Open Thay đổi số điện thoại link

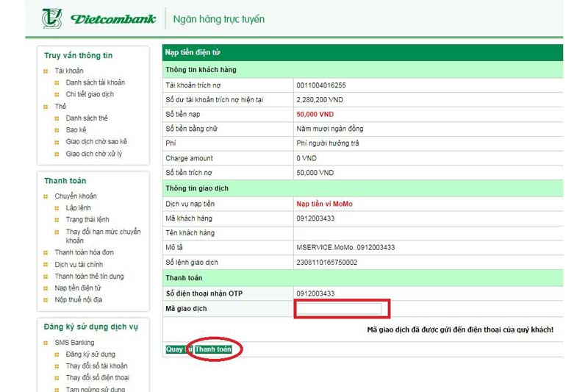click(98, 378)
